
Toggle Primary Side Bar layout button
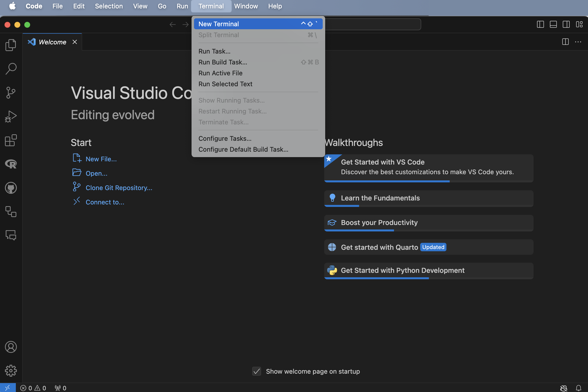[x=540, y=25]
